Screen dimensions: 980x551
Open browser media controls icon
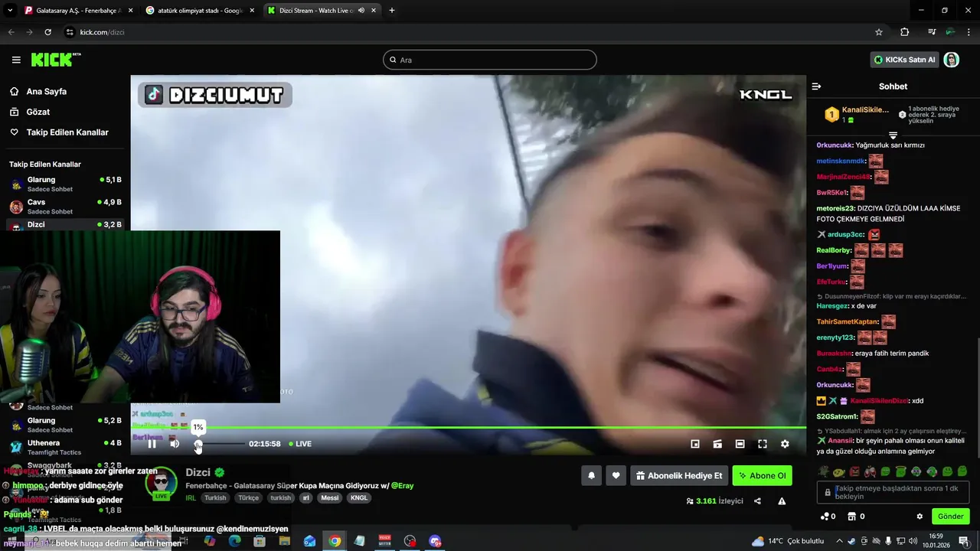pos(932,32)
